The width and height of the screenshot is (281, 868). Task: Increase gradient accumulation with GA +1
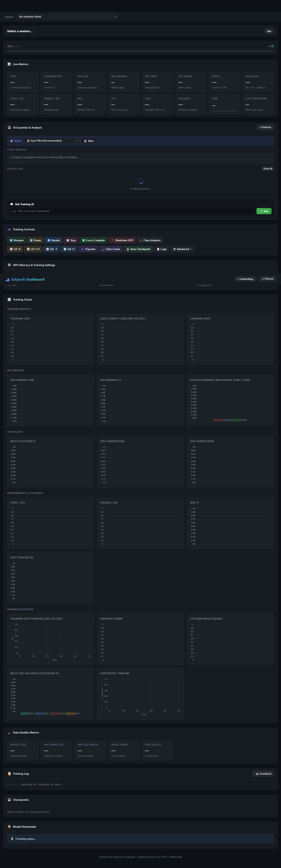69,249
